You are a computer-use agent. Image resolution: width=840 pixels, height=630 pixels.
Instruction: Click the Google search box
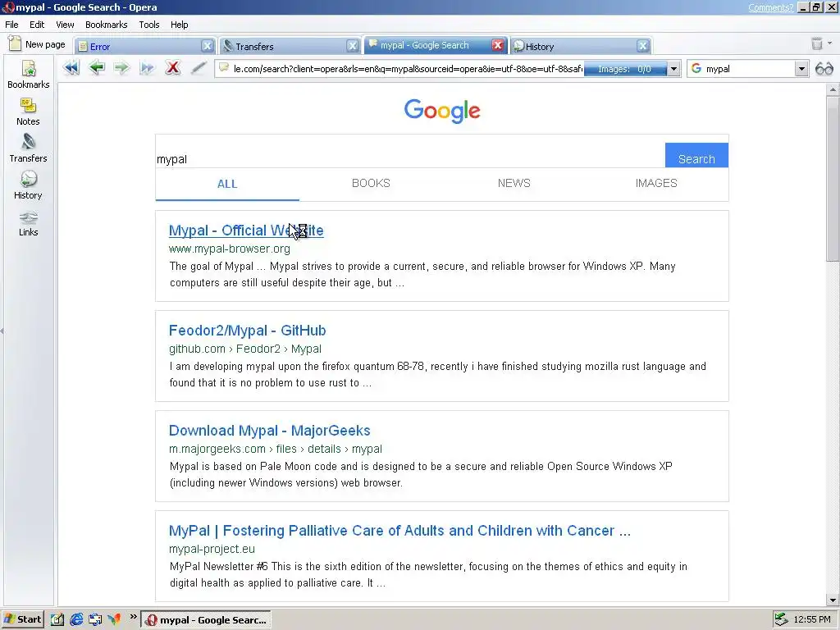tap(410, 158)
